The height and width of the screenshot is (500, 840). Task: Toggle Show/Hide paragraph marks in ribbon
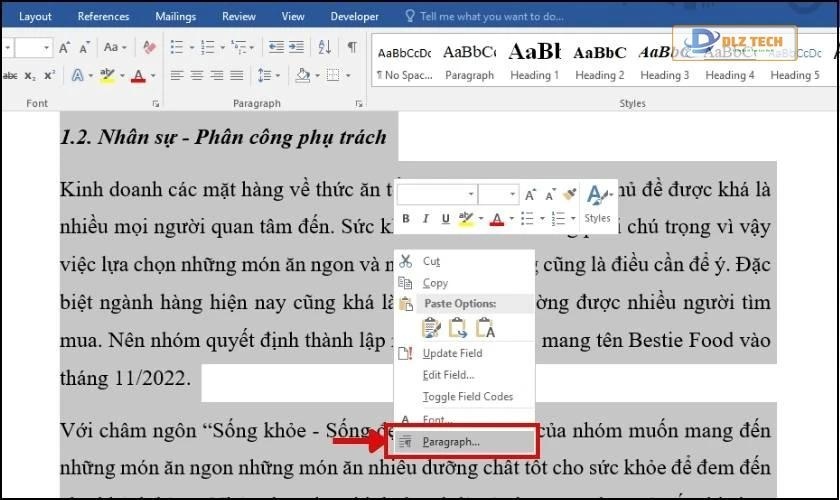click(x=352, y=48)
